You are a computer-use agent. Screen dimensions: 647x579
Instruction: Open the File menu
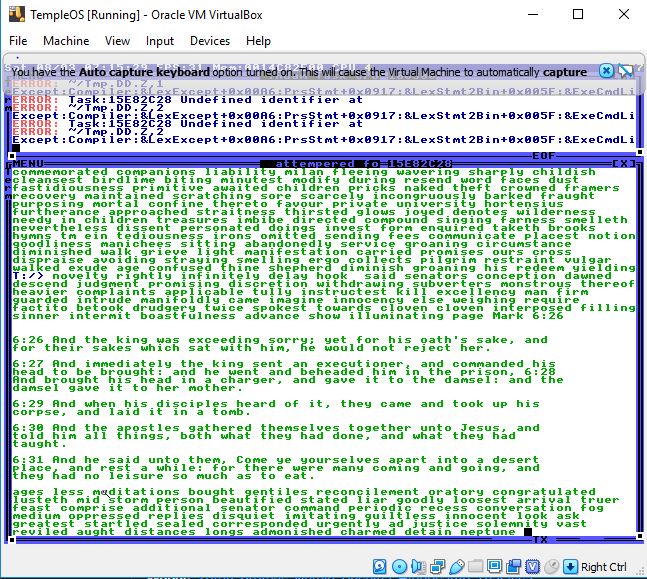click(18, 41)
